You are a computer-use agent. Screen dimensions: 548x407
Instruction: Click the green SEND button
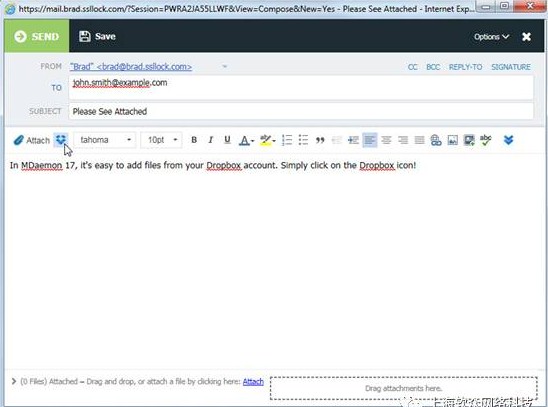click(37, 36)
